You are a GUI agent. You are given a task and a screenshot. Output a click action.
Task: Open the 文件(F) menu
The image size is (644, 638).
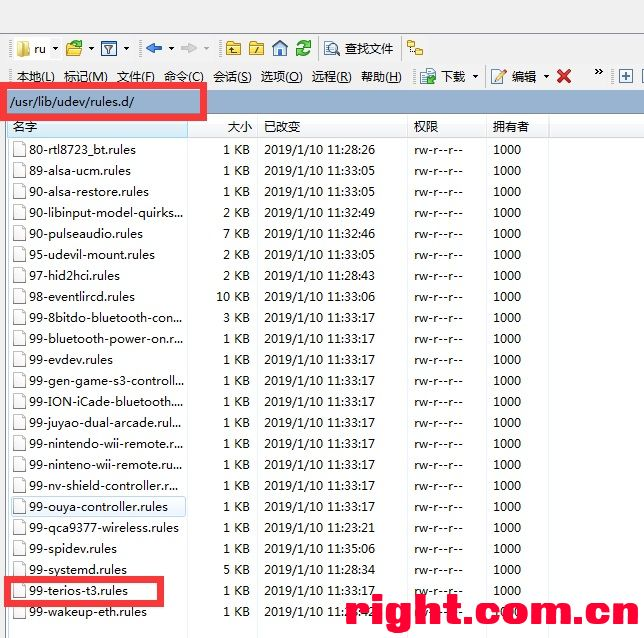coord(136,77)
